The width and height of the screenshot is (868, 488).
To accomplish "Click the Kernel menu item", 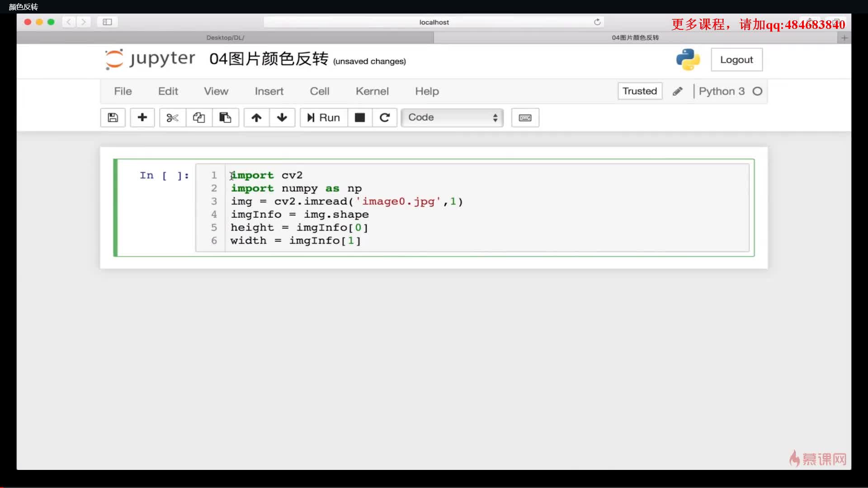I will pyautogui.click(x=372, y=90).
